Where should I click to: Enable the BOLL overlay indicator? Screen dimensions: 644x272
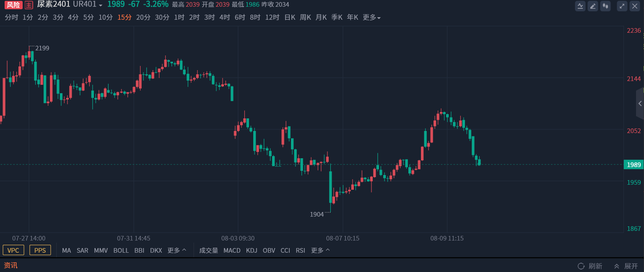pyautogui.click(x=121, y=251)
